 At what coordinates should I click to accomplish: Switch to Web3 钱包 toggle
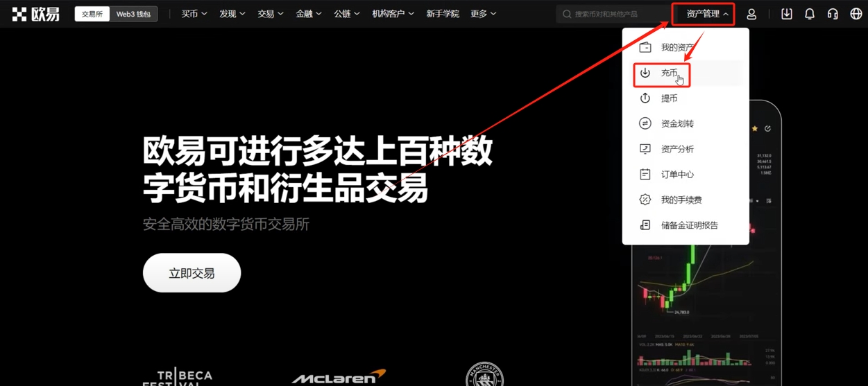133,14
